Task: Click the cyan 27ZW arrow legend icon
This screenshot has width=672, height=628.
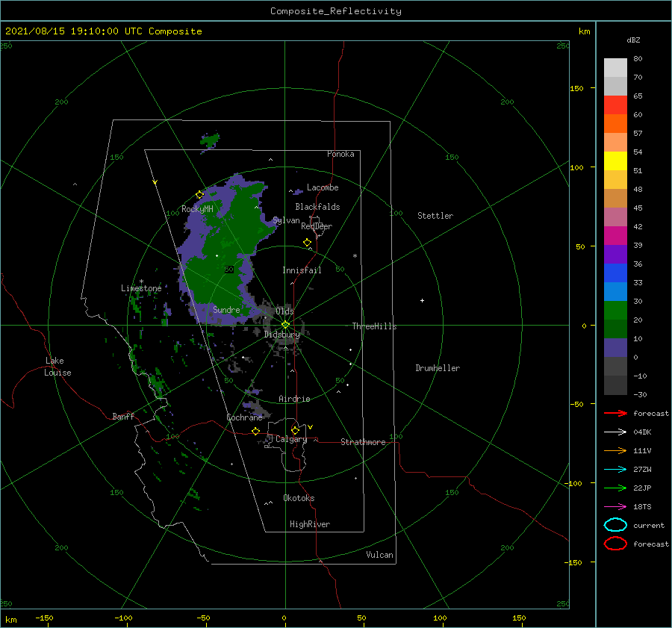Action: tap(615, 470)
